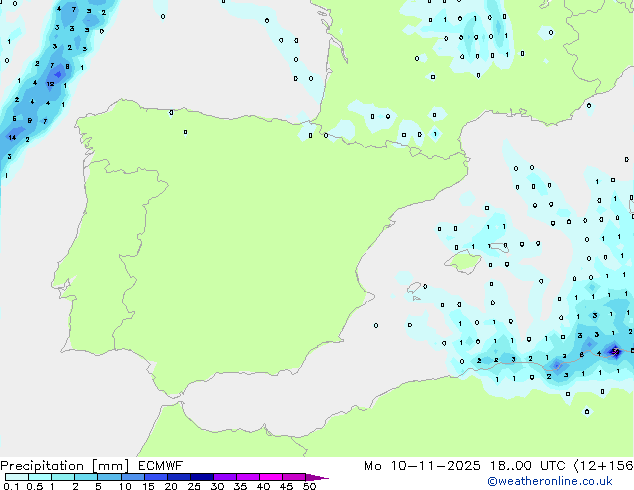Select the 5 mm legend color swatch
The width and height of the screenshot is (634, 490).
tap(109, 477)
